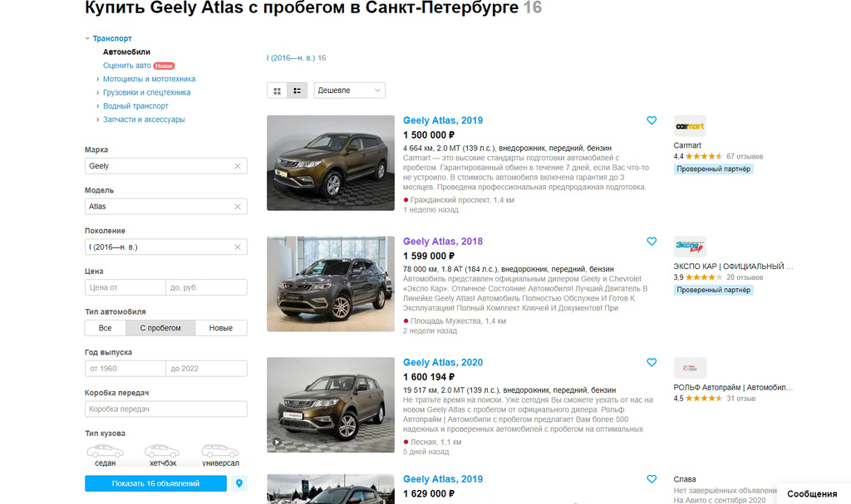The image size is (851, 504).
Task: Clear the Geely brand field
Action: coord(237,166)
